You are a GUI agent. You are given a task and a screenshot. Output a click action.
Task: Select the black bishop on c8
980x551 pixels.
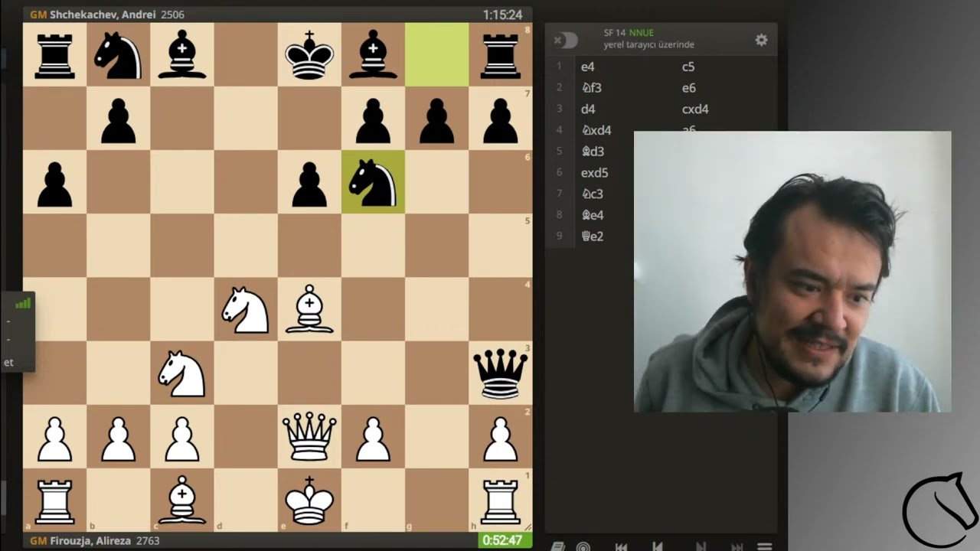(182, 55)
